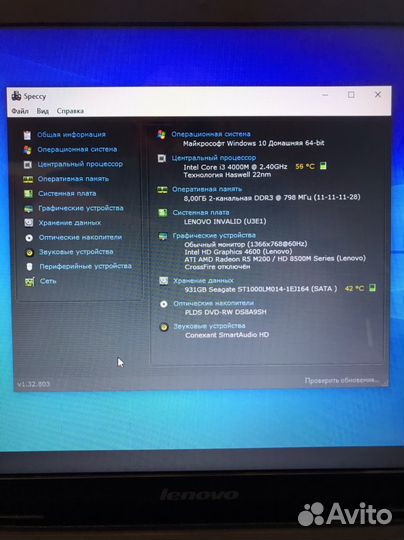Open the Графические устройства sidebar section

click(x=81, y=208)
